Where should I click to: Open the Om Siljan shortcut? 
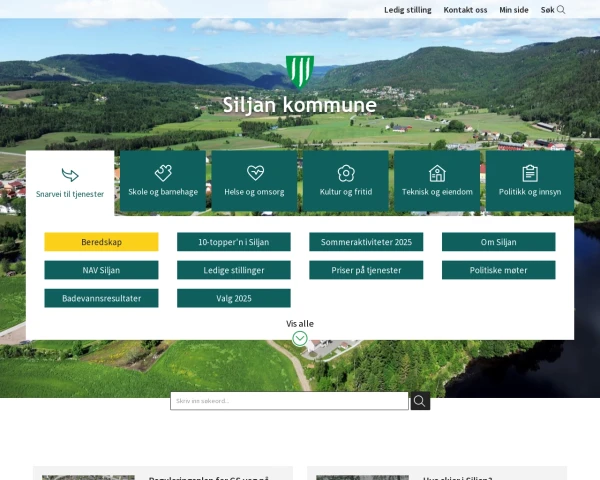pyautogui.click(x=499, y=242)
